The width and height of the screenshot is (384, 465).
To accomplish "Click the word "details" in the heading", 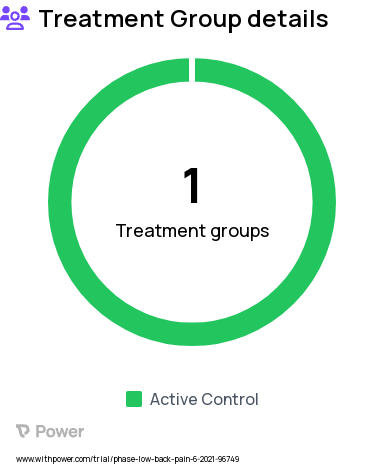I will (x=288, y=19).
